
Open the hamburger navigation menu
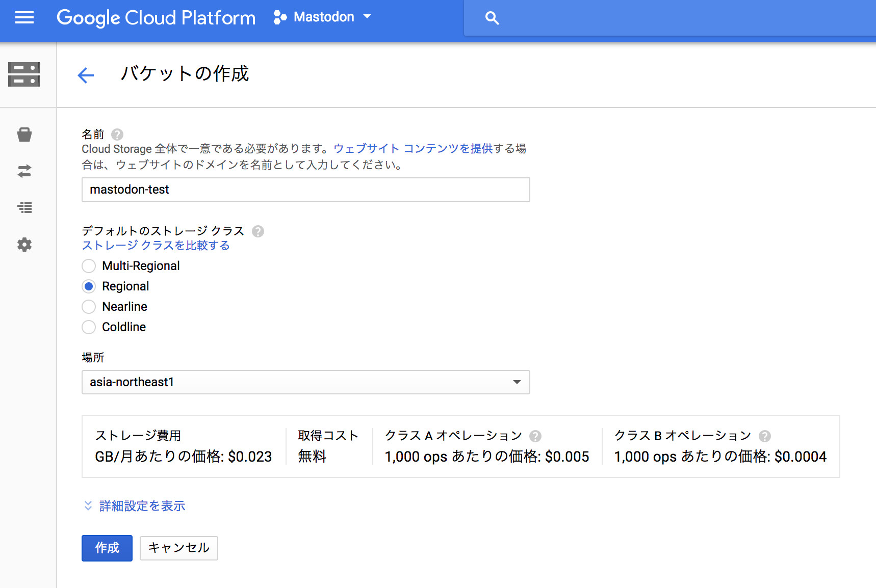tap(24, 18)
